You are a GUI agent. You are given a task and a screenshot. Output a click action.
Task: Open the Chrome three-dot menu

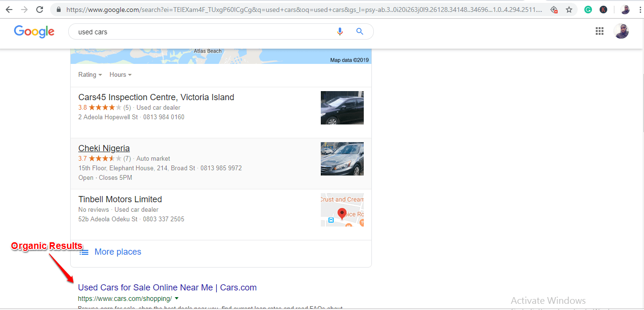click(x=640, y=10)
